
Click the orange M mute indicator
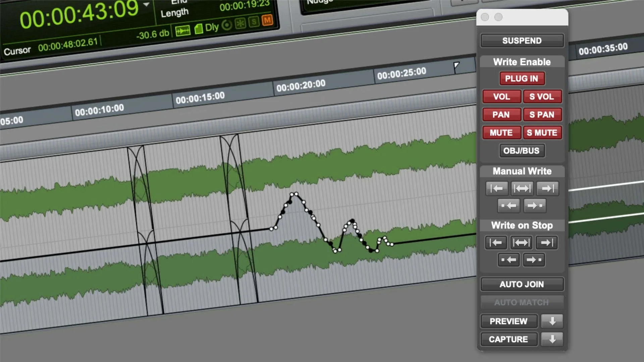tap(267, 20)
